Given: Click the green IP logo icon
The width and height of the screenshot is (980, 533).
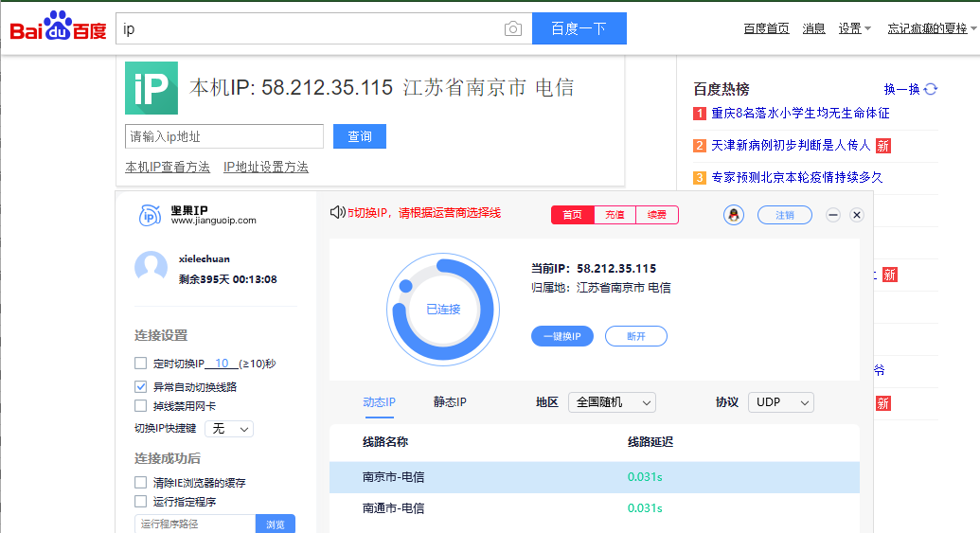Looking at the screenshot, I should tap(151, 88).
